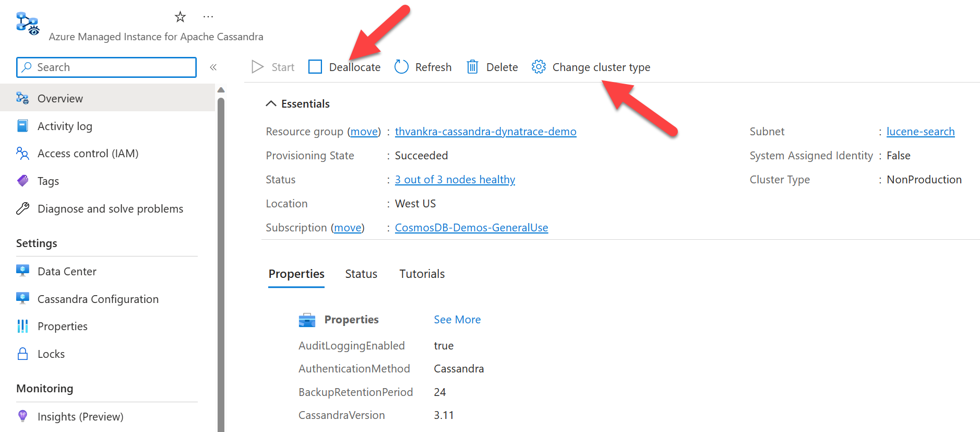Click the Deallocate button label
This screenshot has height=432, width=980.
pyautogui.click(x=355, y=67)
